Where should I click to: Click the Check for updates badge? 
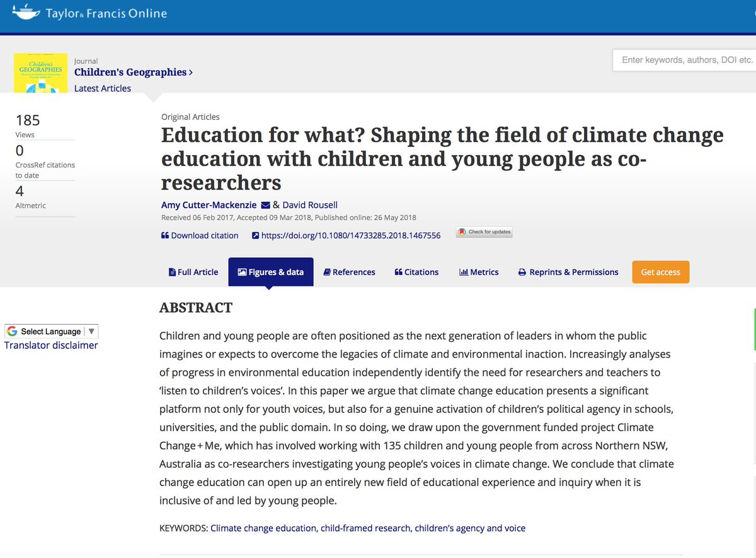pyautogui.click(x=484, y=232)
